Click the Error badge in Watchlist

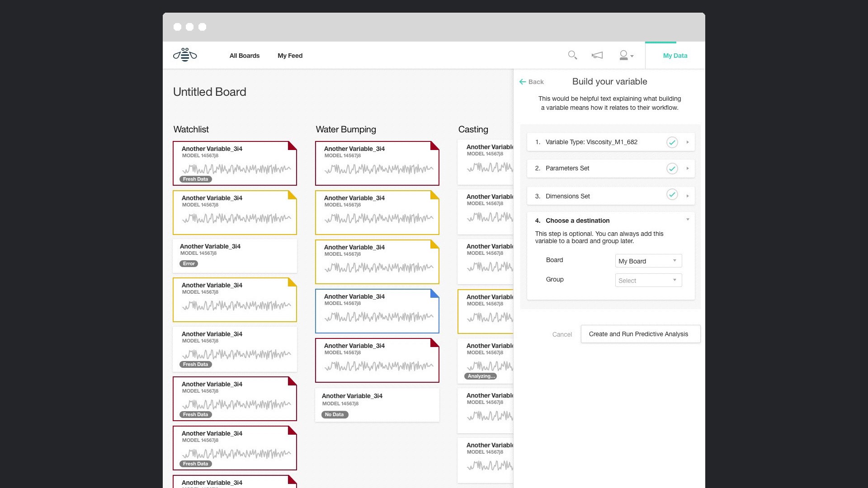point(189,263)
